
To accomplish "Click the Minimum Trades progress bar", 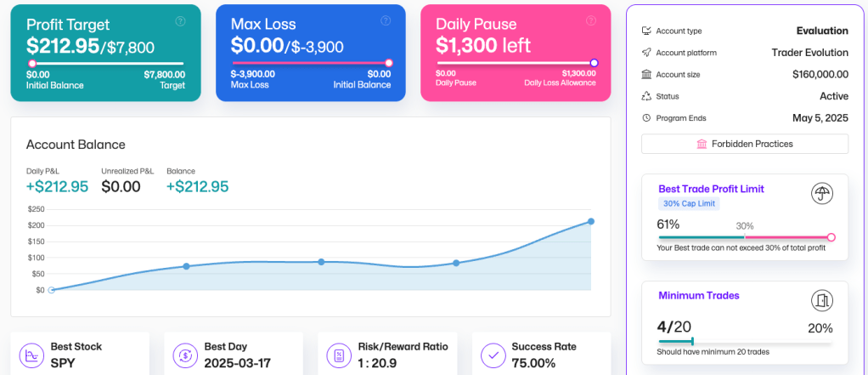I will (744, 342).
